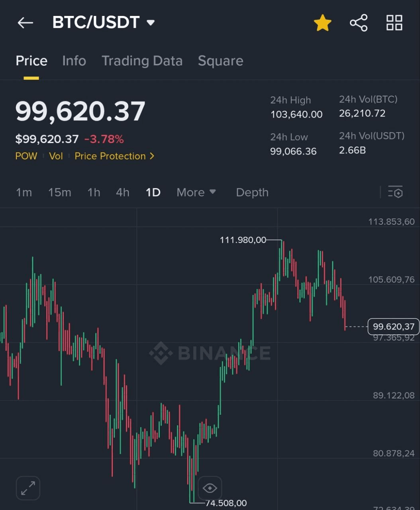Toggle the eye visibility icon on chart
420x510 pixels.
[x=210, y=488]
